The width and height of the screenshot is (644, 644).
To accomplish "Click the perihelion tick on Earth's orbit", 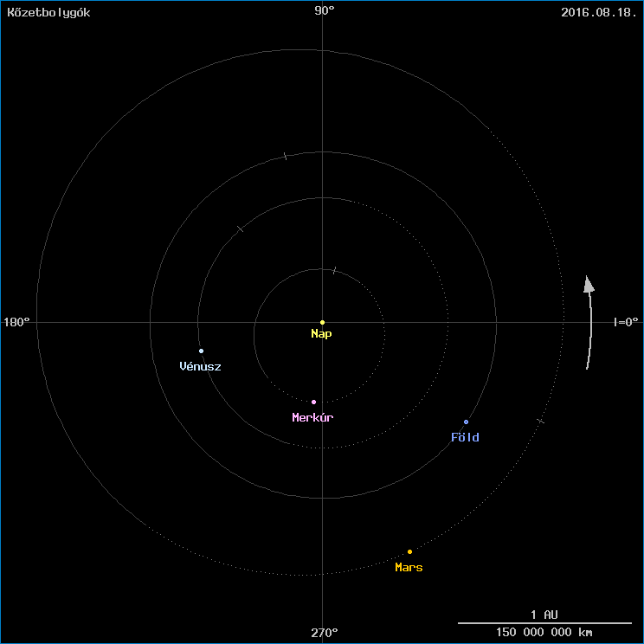I will coord(286,156).
